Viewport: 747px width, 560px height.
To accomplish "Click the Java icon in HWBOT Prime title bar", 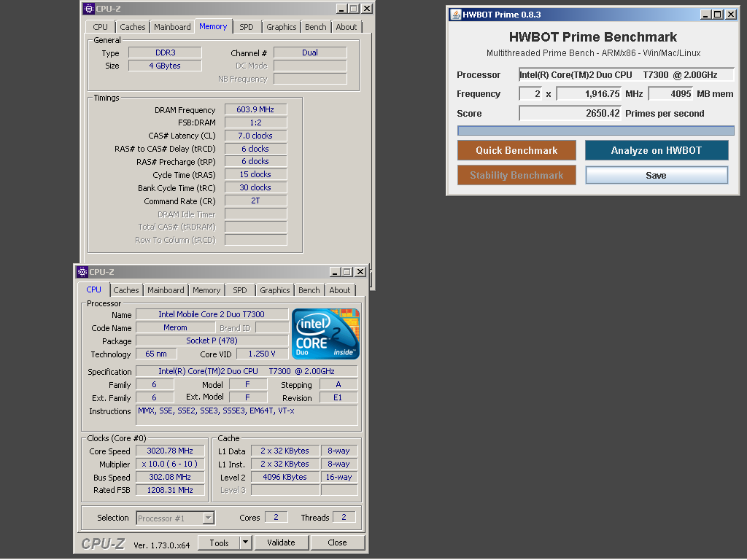I will point(455,15).
